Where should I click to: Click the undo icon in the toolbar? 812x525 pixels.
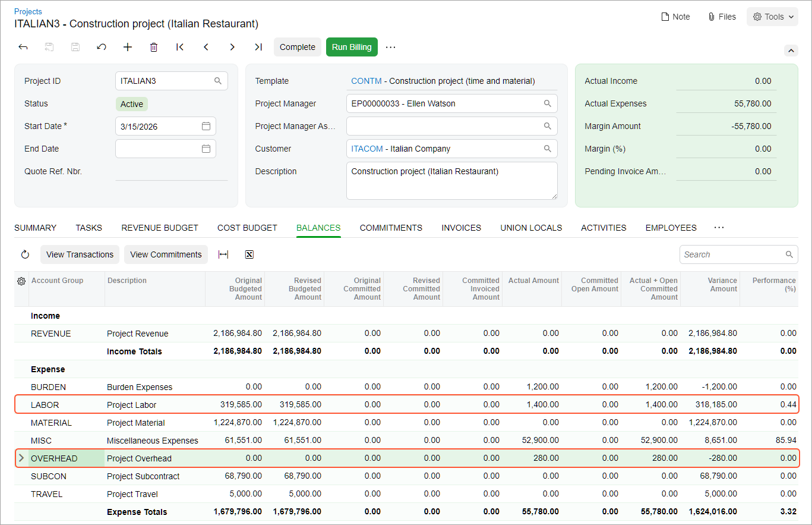pyautogui.click(x=102, y=47)
